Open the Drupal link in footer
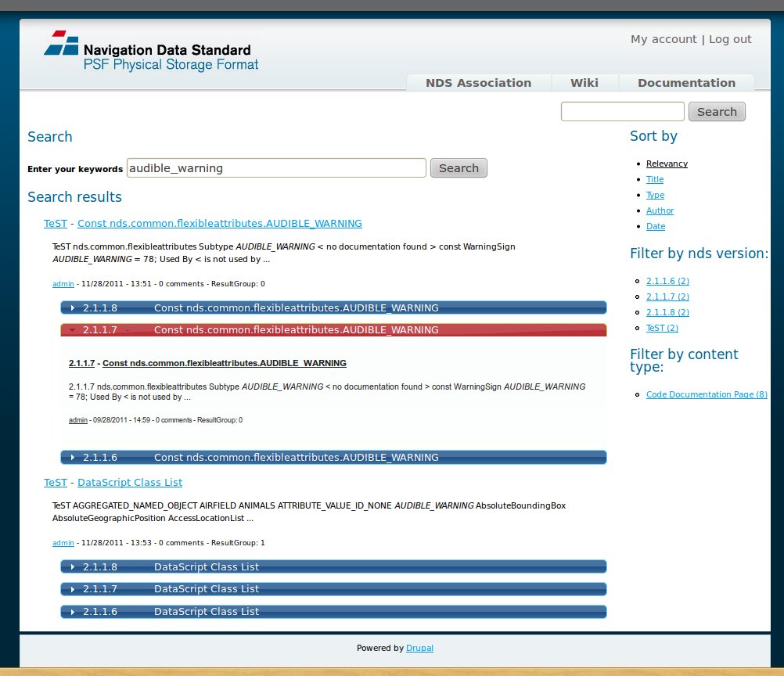Image resolution: width=784 pixels, height=676 pixels. 419,648
